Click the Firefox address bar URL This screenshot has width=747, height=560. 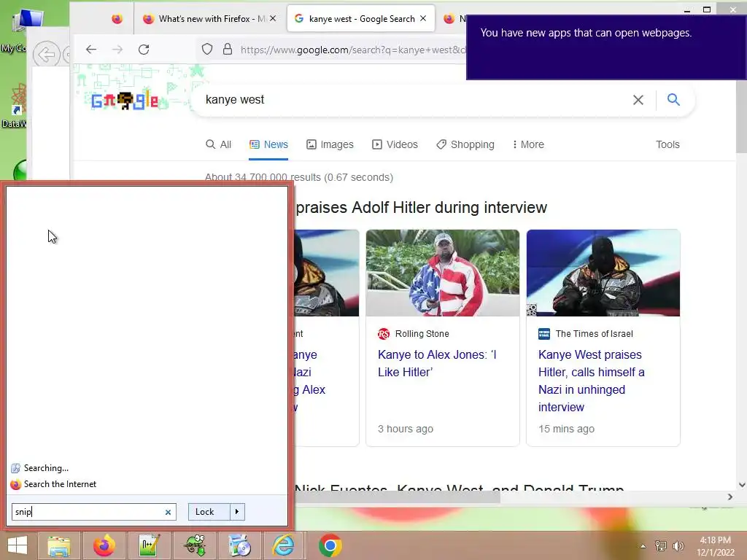[x=352, y=50]
